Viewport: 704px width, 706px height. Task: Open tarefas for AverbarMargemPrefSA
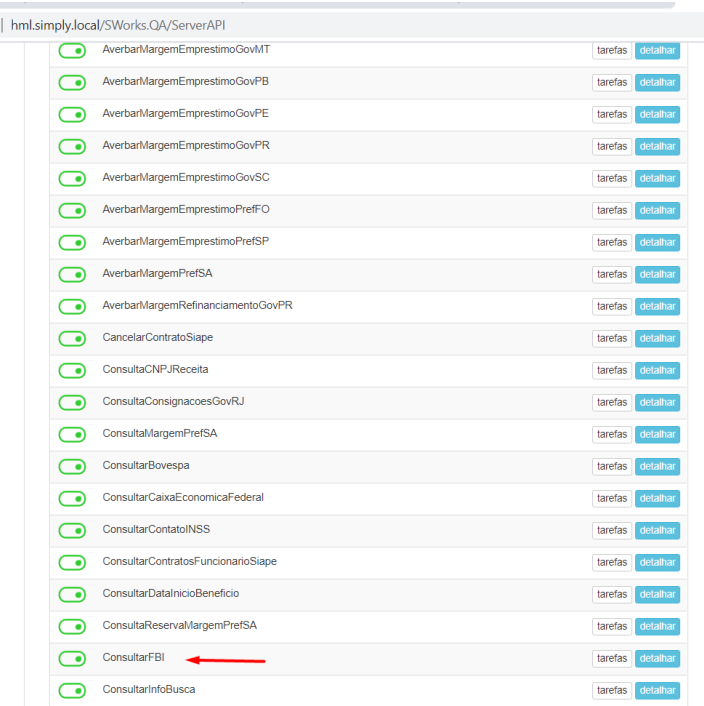(612, 274)
